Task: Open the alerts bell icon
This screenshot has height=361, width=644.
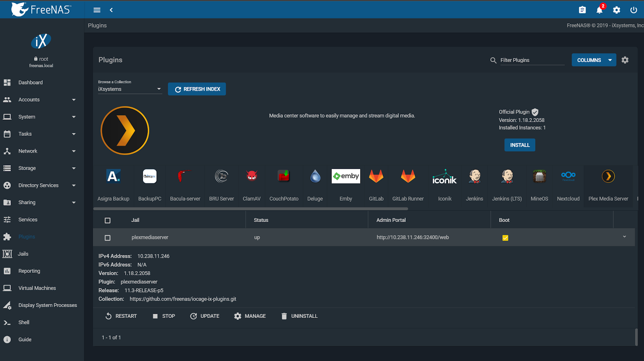Action: 599,10
